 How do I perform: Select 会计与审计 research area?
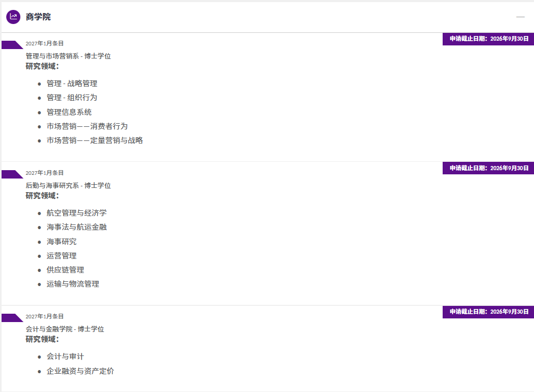coord(65,357)
